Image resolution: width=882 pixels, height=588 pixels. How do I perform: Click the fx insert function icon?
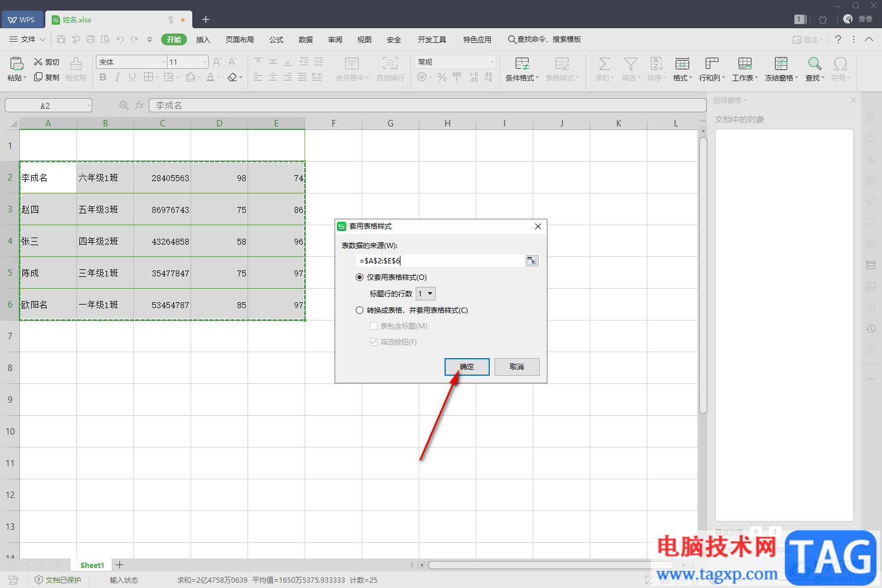[x=139, y=105]
